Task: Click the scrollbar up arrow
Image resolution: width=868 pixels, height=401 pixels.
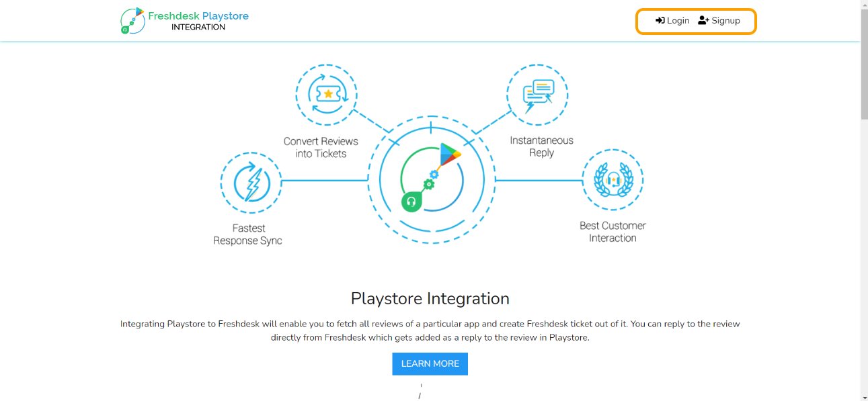Action: point(864,5)
